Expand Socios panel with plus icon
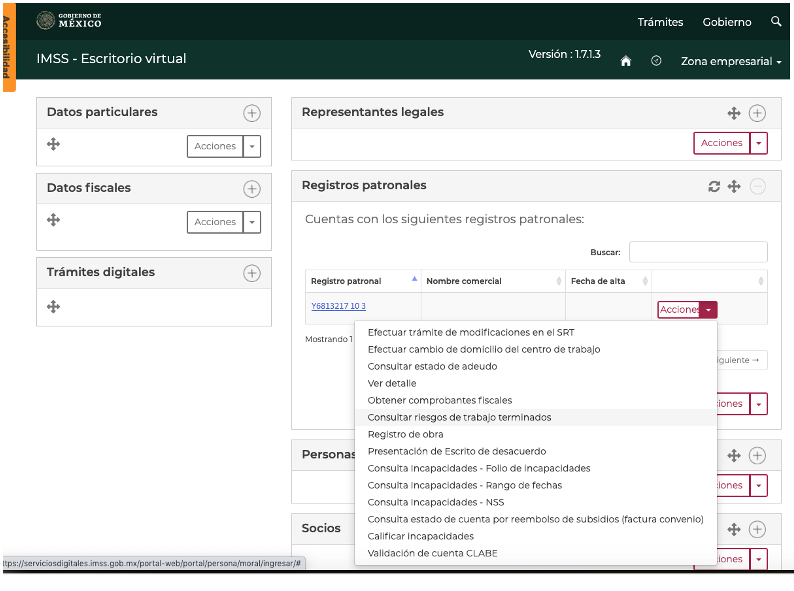The image size is (794, 591). pos(757,530)
